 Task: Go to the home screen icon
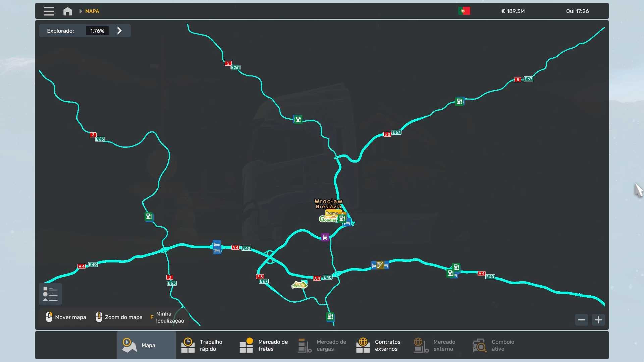tap(67, 11)
